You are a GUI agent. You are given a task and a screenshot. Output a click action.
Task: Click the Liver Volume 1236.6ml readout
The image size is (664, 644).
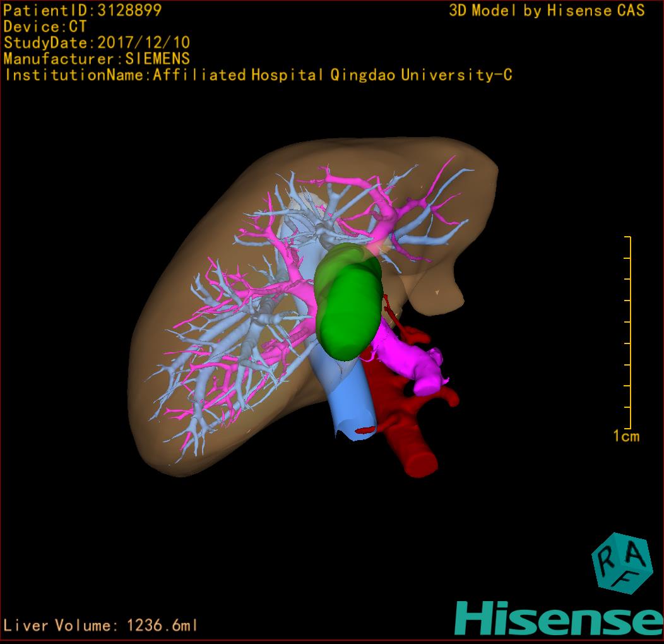pyautogui.click(x=101, y=626)
